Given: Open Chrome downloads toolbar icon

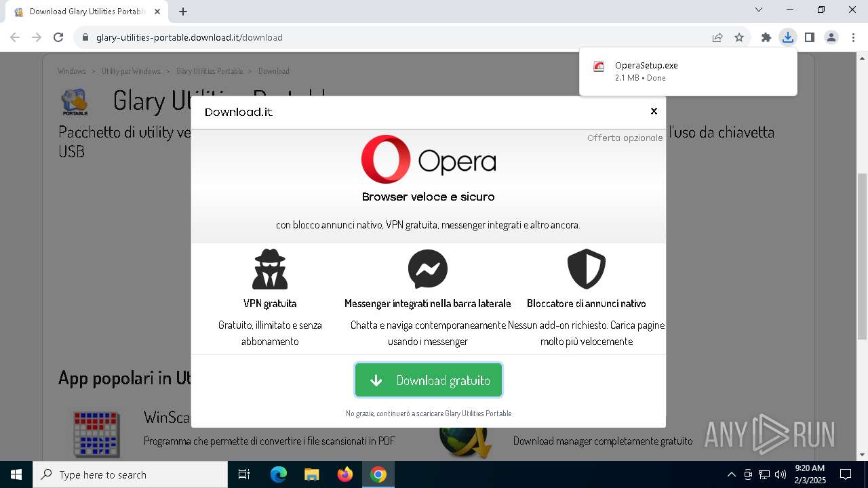Looking at the screenshot, I should (787, 37).
